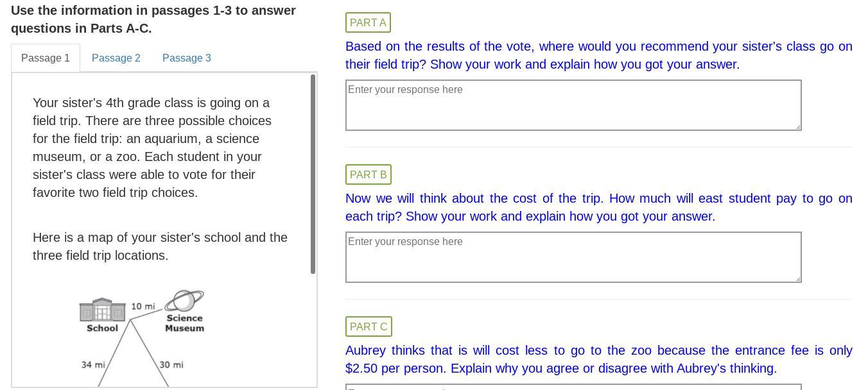868x390 pixels.
Task: Switch to the Passage 2 tab
Action: click(116, 58)
